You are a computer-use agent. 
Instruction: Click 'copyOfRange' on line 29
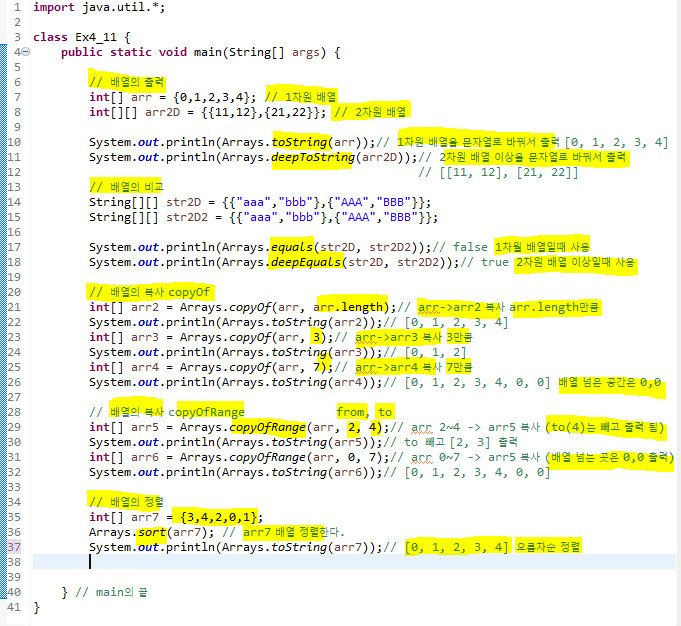(268, 427)
